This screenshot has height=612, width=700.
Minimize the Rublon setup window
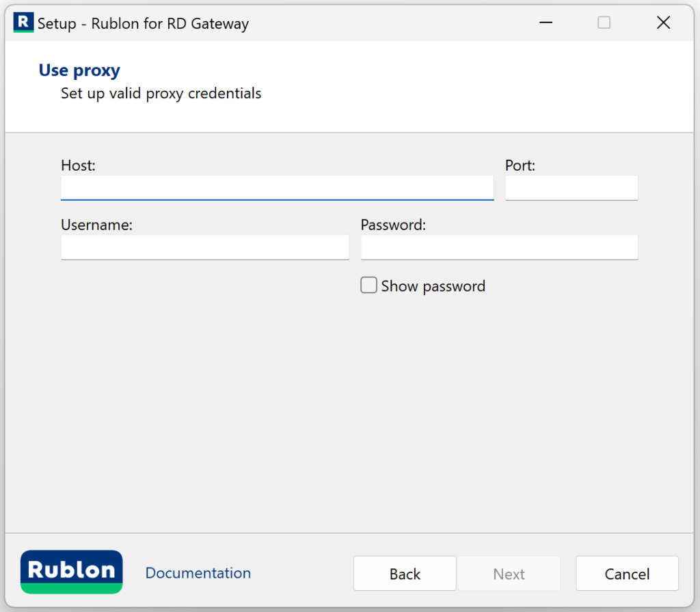point(546,23)
